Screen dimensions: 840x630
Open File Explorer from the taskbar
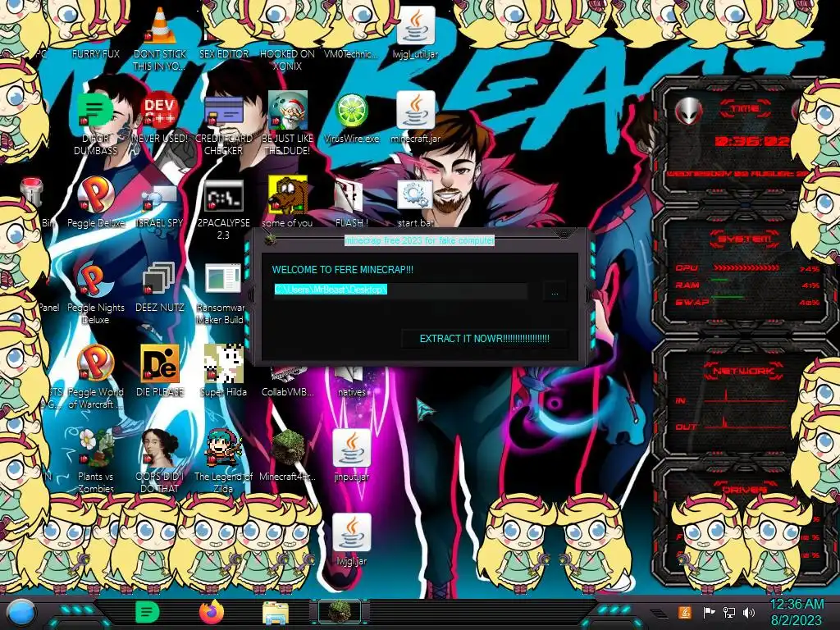(276, 614)
